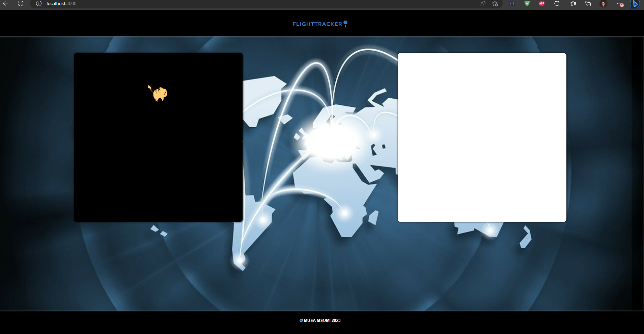Open the Collections icon in the toolbar
The height and width of the screenshot is (334, 644).
(588, 3)
